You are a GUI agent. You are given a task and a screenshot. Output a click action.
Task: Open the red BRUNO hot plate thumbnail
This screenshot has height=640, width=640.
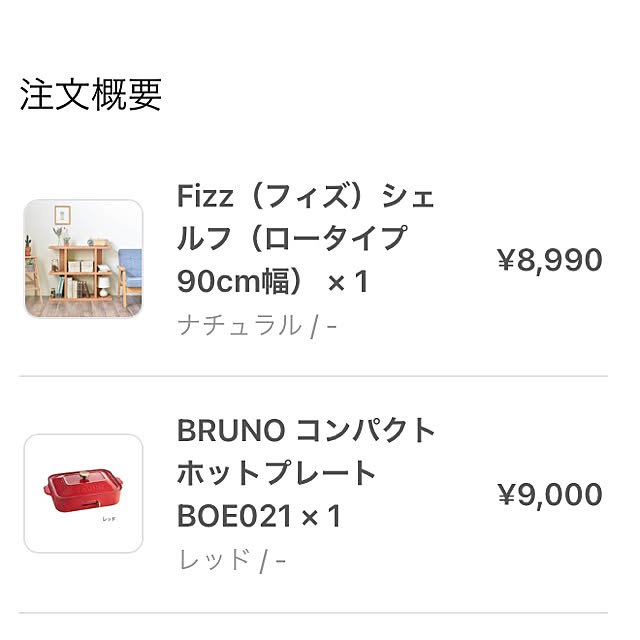point(84,493)
